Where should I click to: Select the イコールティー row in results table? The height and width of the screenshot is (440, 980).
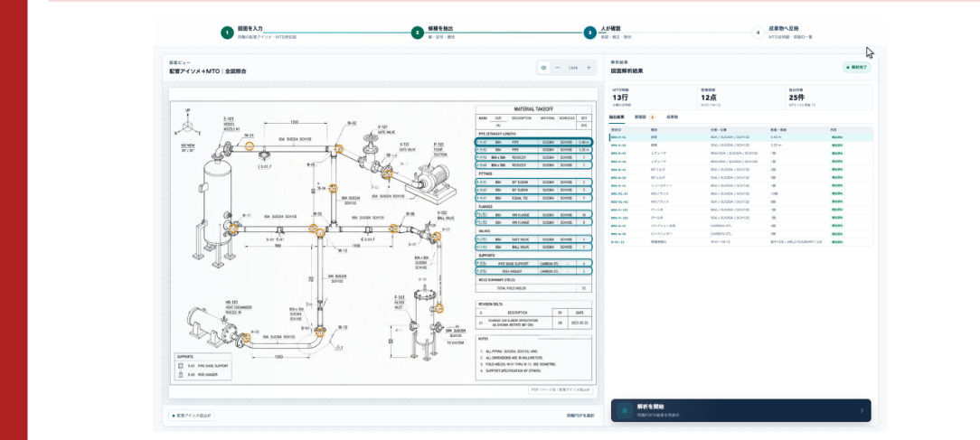tap(741, 185)
